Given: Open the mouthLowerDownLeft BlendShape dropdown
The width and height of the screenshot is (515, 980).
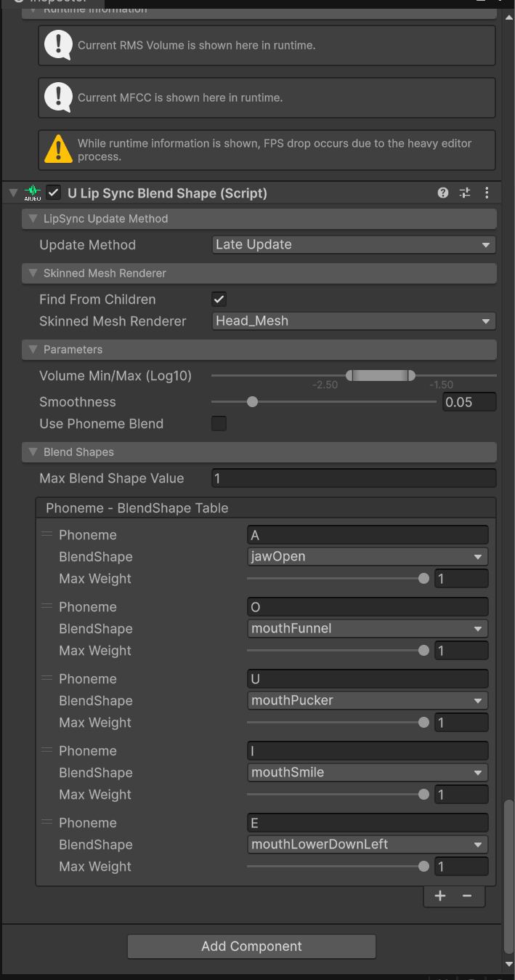Looking at the screenshot, I should point(367,845).
